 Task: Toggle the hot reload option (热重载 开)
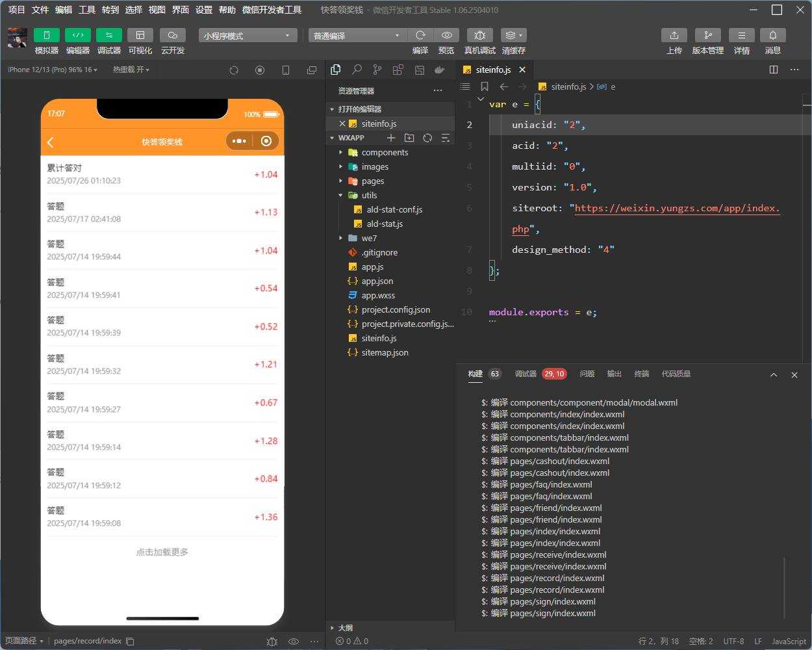(x=131, y=70)
